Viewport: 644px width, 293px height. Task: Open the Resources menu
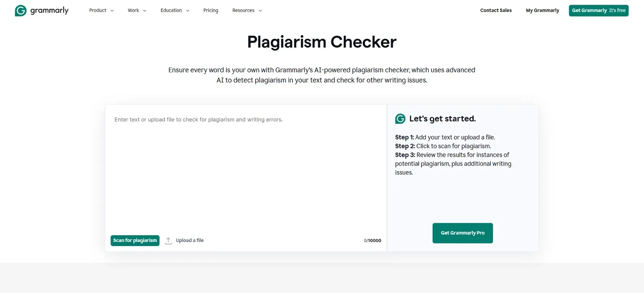click(243, 11)
